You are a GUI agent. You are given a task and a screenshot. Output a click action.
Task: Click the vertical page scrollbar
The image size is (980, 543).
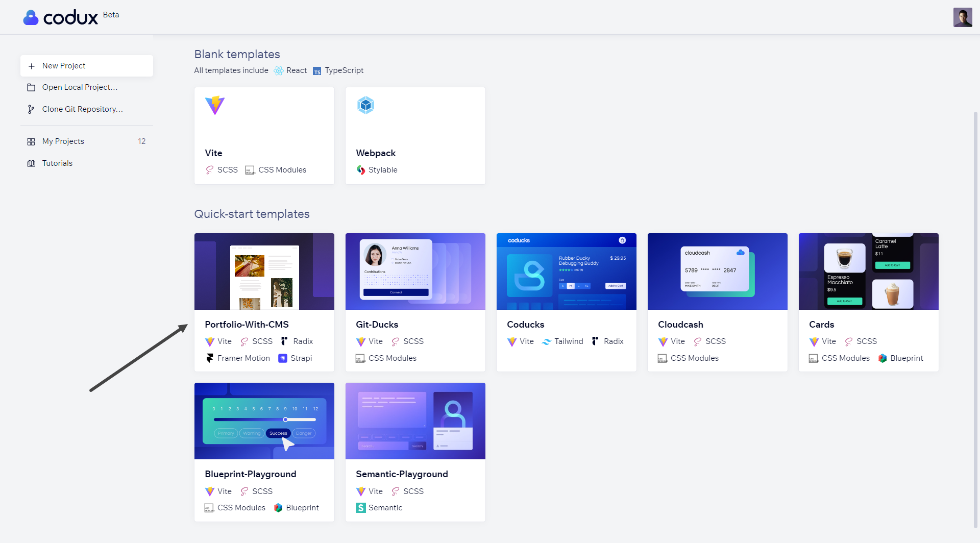[x=975, y=319]
